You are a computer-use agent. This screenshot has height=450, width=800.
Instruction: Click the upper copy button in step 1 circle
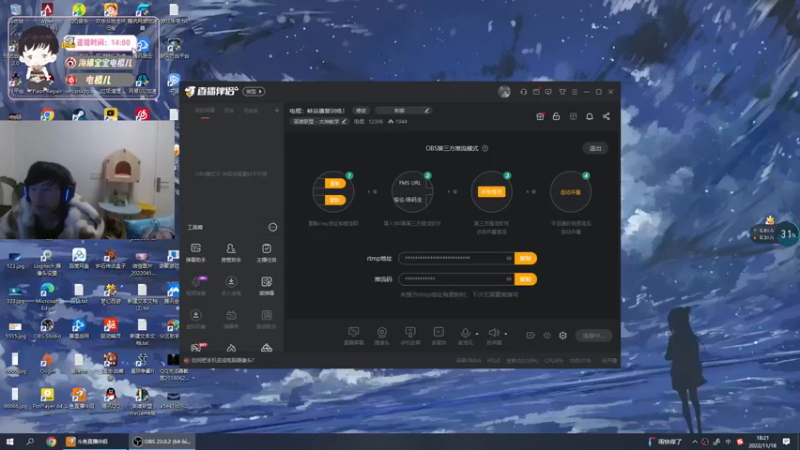(x=335, y=184)
